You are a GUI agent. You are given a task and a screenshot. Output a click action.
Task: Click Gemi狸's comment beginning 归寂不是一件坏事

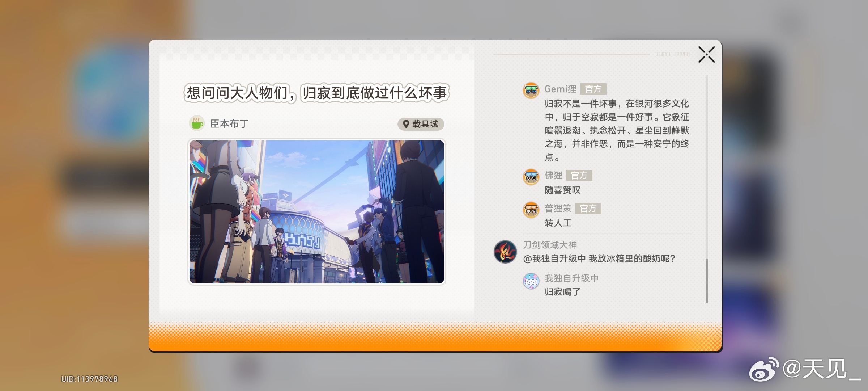click(x=617, y=130)
